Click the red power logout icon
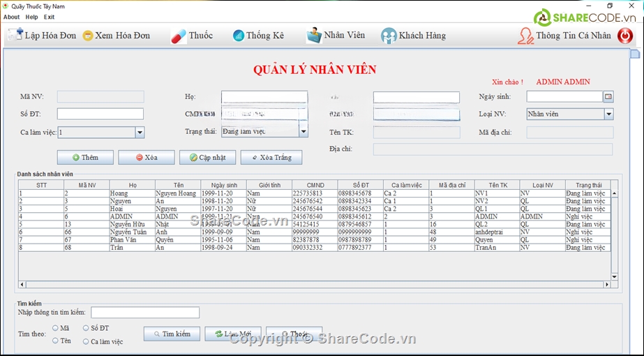This screenshot has width=644, height=356. [625, 36]
